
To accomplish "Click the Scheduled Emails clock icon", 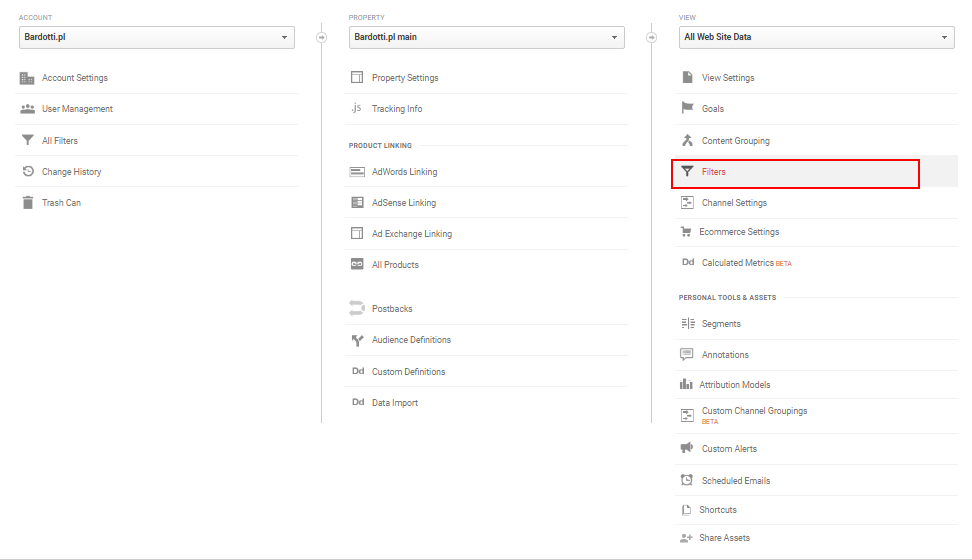I will tap(686, 480).
